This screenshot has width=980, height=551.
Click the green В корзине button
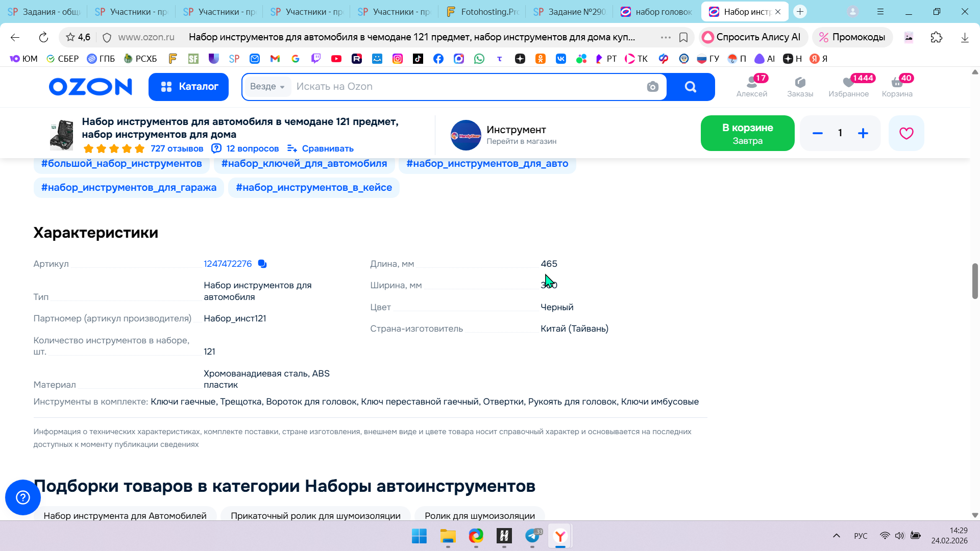tap(747, 133)
